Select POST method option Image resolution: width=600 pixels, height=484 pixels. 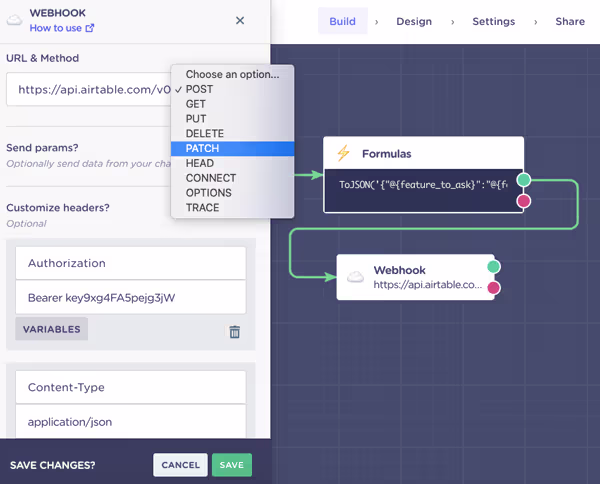point(233,89)
